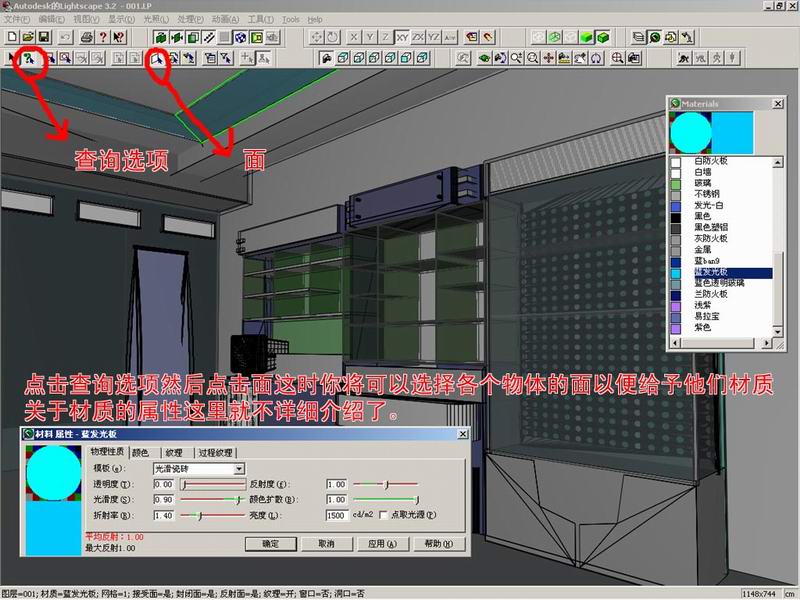Click the 应用(A) apply button
The height and width of the screenshot is (600, 800).
[x=383, y=544]
